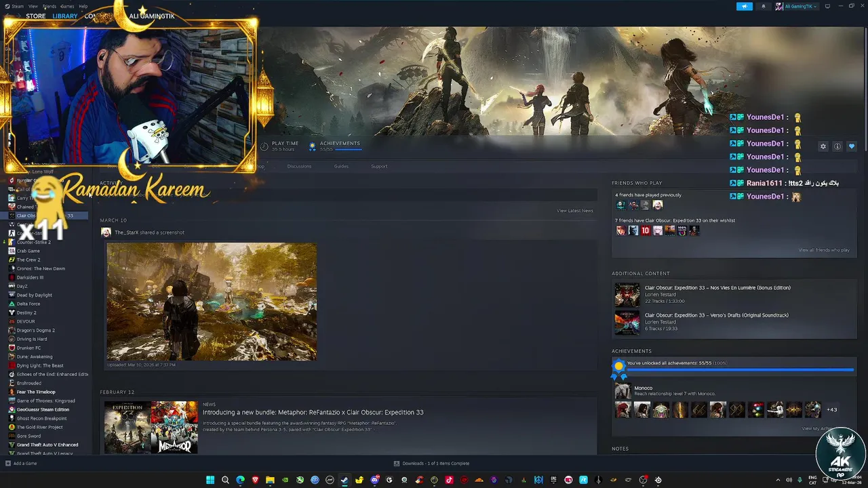Click the Monoco achievement icon

622,391
